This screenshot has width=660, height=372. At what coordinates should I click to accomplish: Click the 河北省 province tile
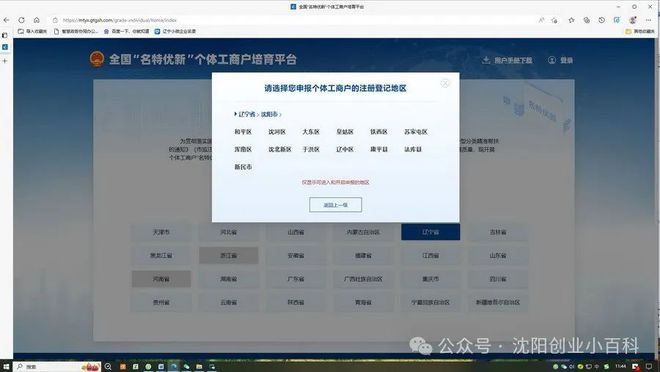coord(229,232)
